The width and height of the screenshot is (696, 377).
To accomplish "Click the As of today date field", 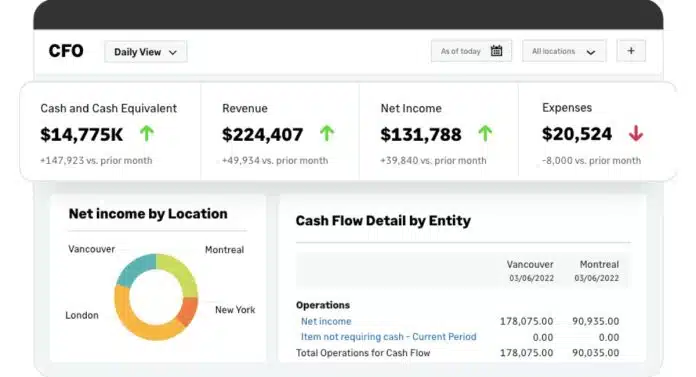I will point(471,51).
